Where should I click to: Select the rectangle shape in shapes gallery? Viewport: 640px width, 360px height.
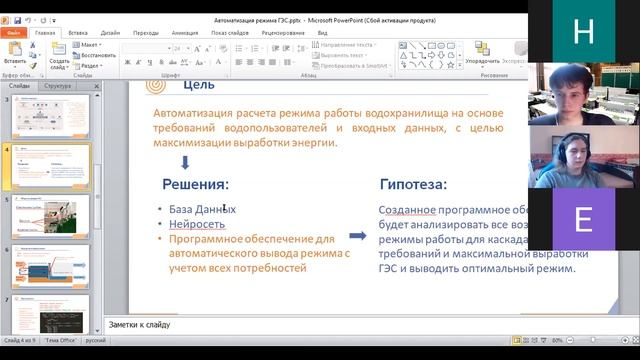tap(432, 45)
